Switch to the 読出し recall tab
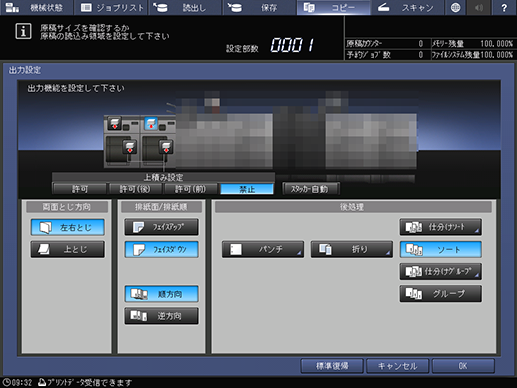This screenshot has width=517, height=388. [x=185, y=7]
